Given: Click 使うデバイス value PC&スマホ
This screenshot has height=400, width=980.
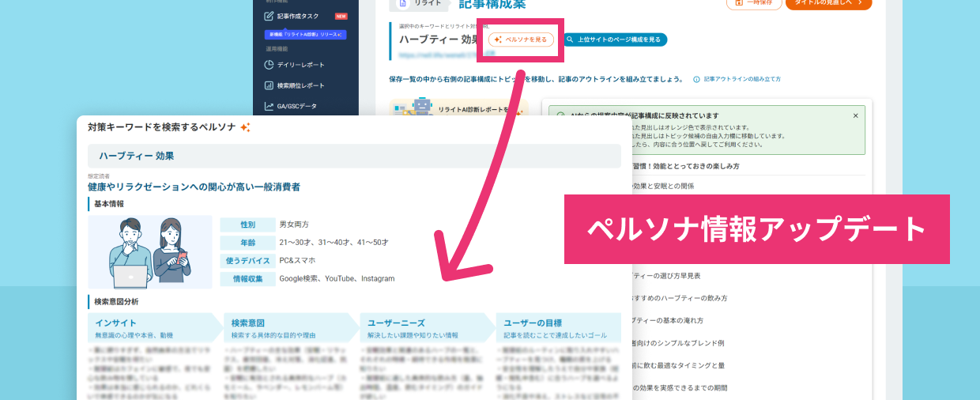Looking at the screenshot, I should click(297, 260).
